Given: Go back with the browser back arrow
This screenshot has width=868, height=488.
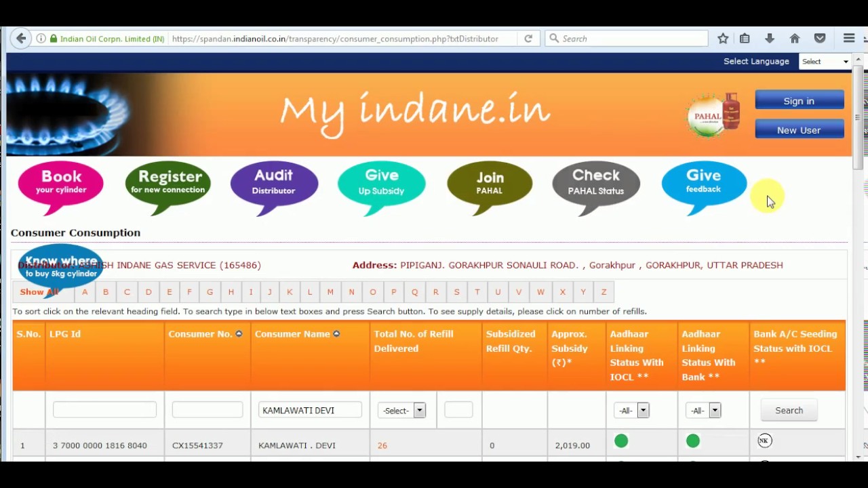Looking at the screenshot, I should point(21,39).
